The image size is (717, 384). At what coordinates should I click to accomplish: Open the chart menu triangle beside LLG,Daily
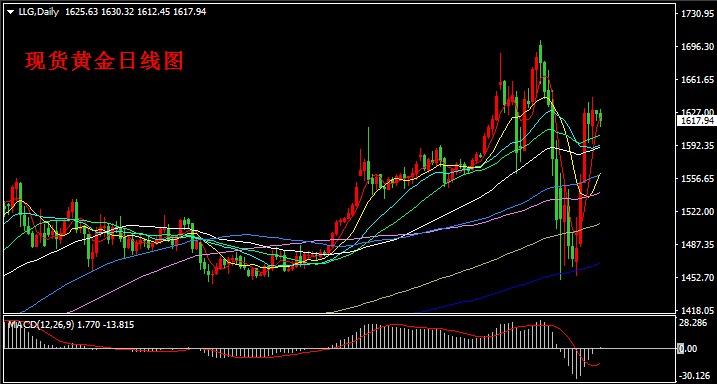coord(11,12)
